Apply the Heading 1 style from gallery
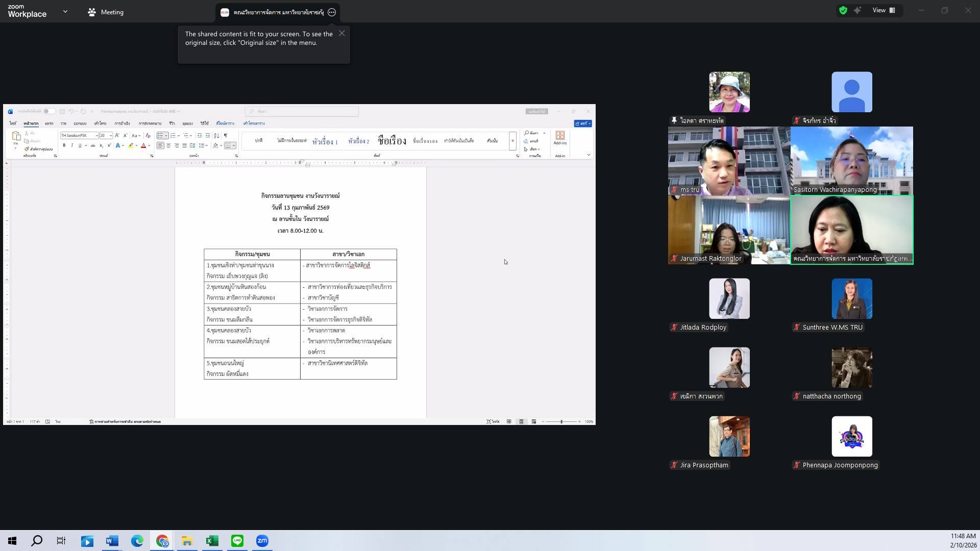Viewport: 980px width, 551px height. click(325, 141)
